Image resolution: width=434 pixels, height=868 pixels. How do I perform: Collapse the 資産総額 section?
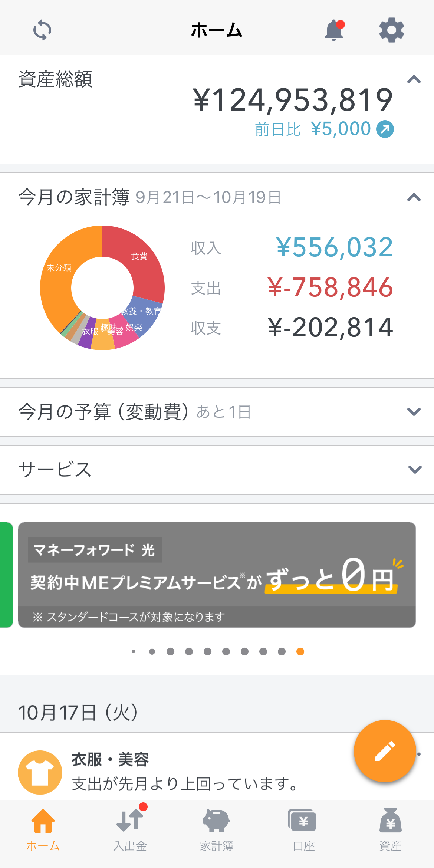point(414,79)
